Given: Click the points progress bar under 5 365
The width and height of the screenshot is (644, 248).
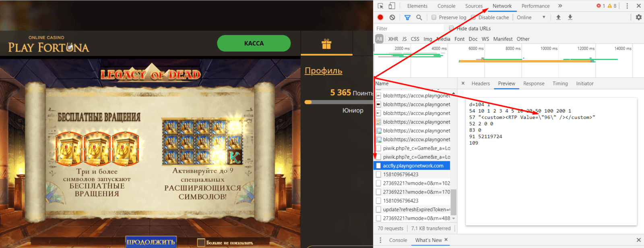Looking at the screenshot, I should pyautogui.click(x=339, y=102).
